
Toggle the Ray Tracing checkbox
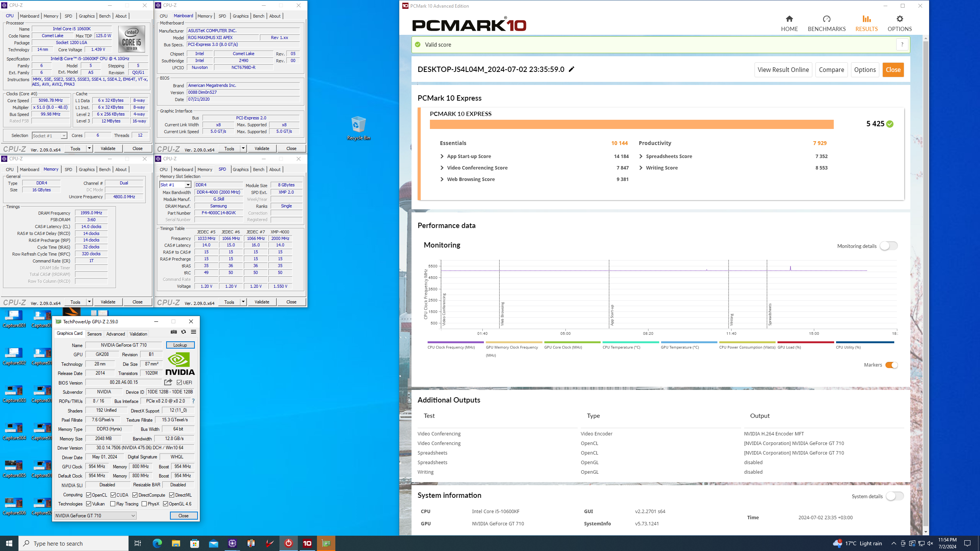coord(113,504)
